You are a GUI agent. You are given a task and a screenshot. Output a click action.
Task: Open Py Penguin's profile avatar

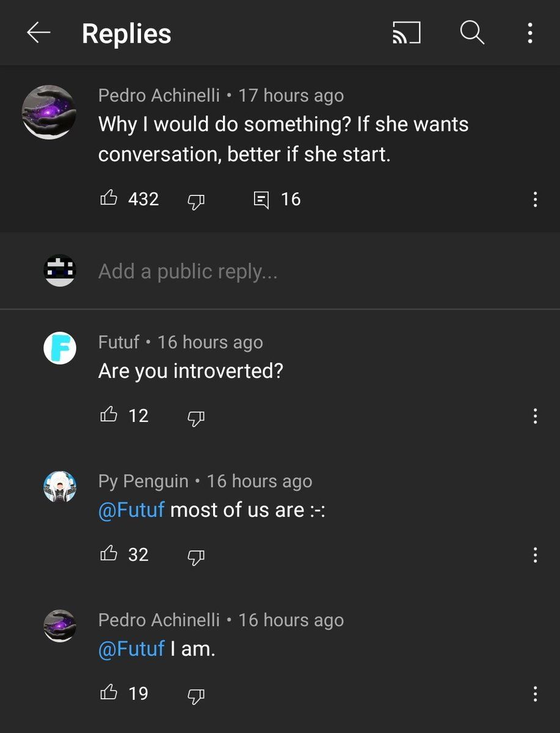point(60,487)
